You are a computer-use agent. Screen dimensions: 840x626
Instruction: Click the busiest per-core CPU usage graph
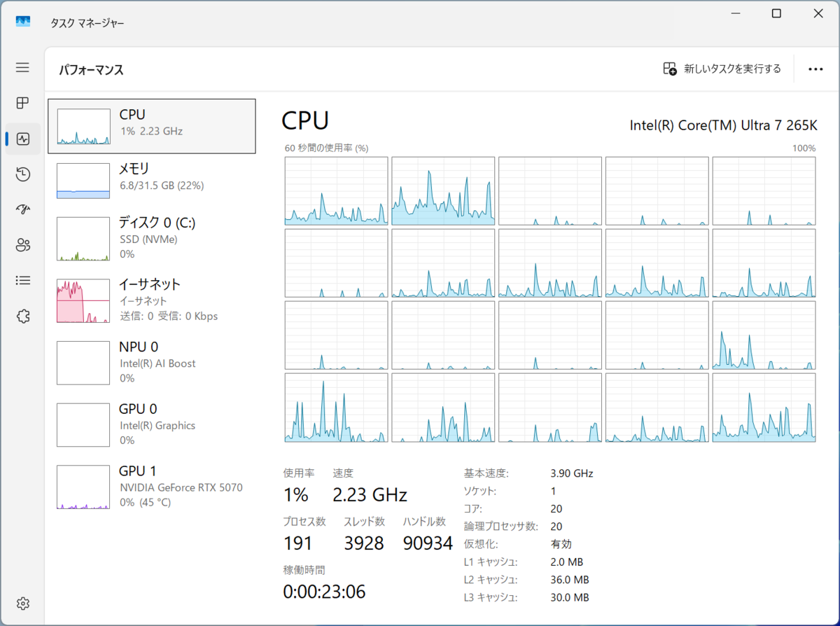(442, 191)
